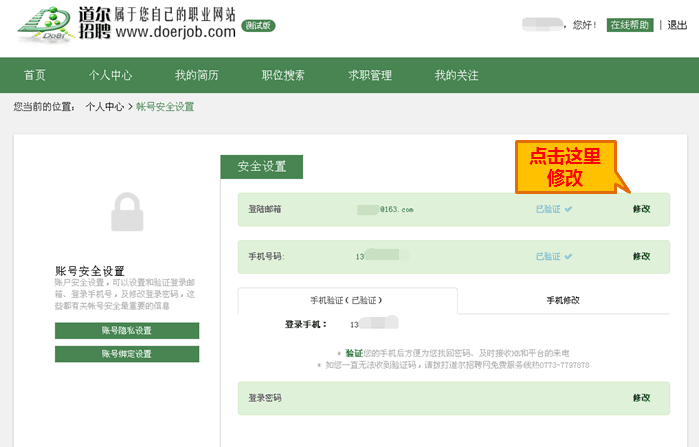Go to 个人中心 in the navigation bar
This screenshot has width=699, height=447.
click(110, 75)
